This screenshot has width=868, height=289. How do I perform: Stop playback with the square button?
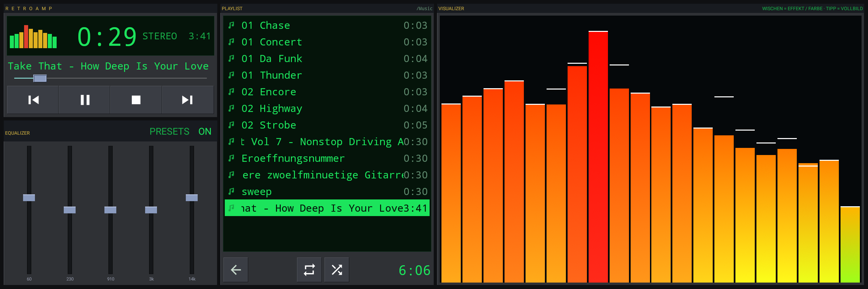tap(136, 100)
